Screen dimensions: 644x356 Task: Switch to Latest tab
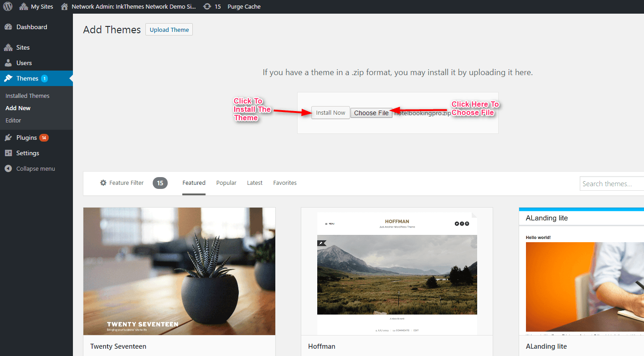click(x=255, y=183)
